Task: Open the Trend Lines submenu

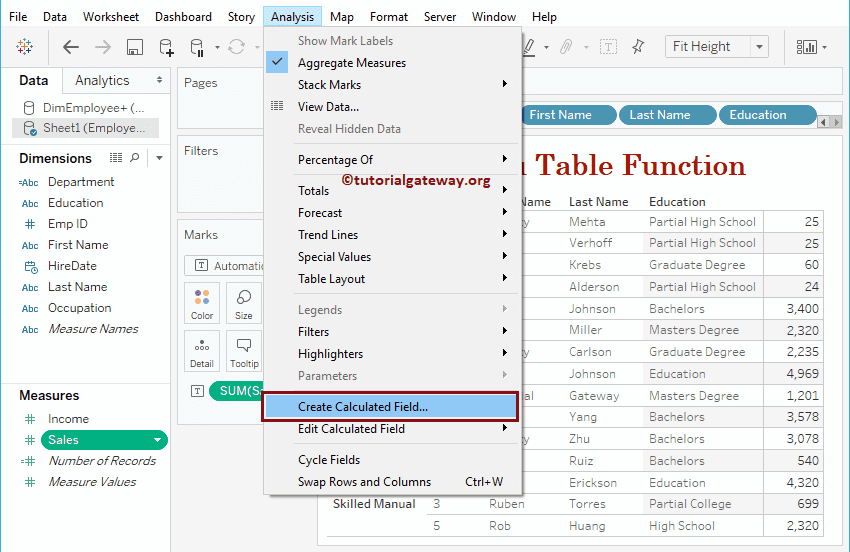Action: (392, 235)
